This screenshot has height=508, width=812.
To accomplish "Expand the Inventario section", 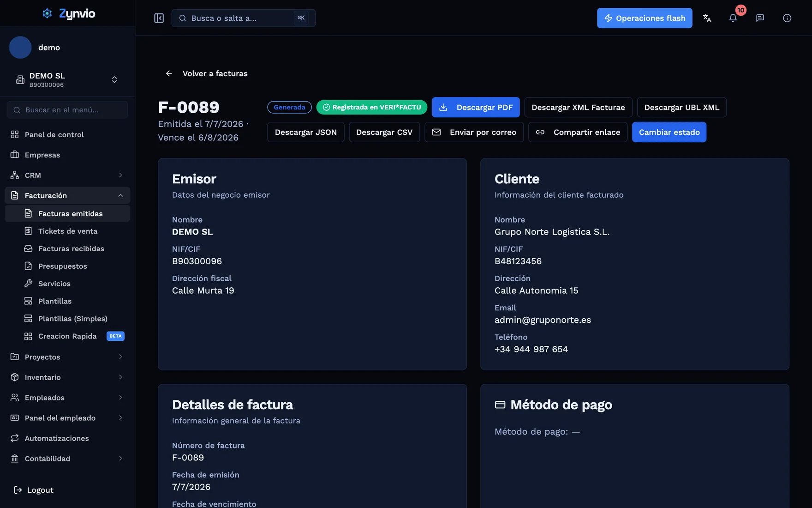I will point(67,377).
